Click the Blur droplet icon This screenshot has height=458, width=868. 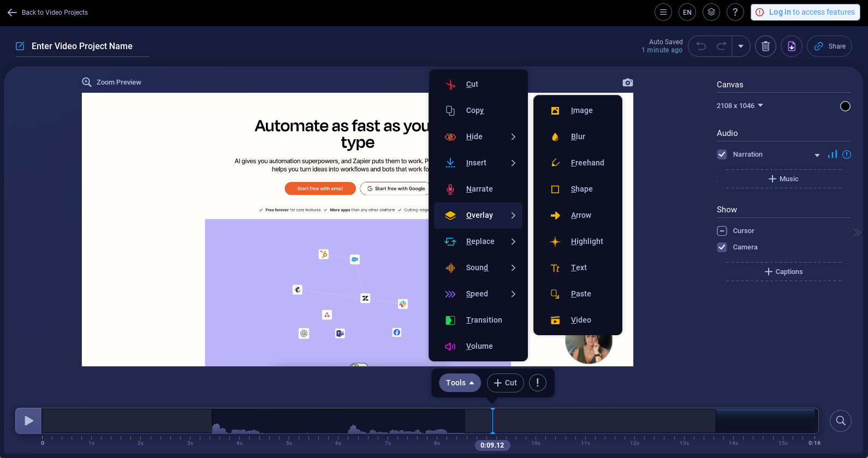pyautogui.click(x=555, y=136)
